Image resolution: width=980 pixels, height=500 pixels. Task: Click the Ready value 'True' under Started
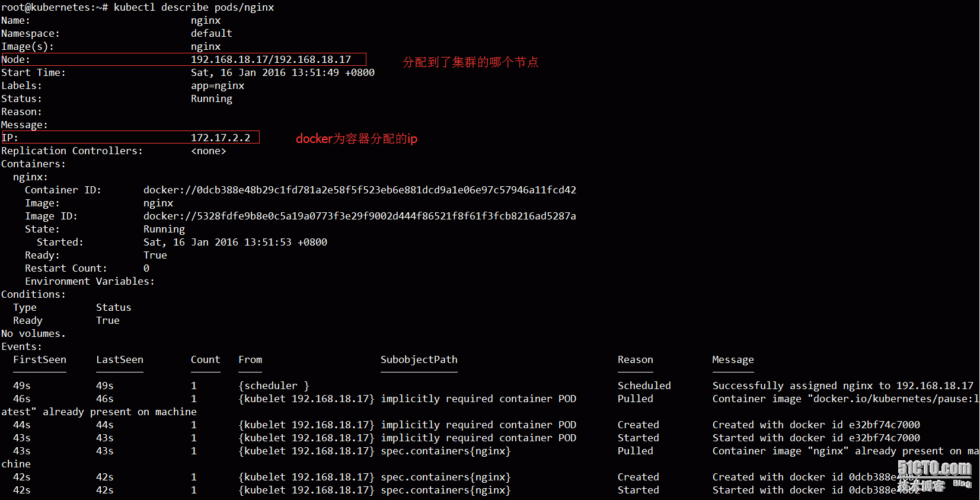pyautogui.click(x=155, y=256)
